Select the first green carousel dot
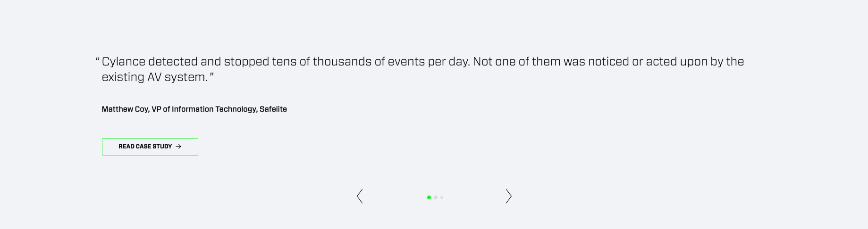This screenshot has width=868, height=229. [429, 197]
